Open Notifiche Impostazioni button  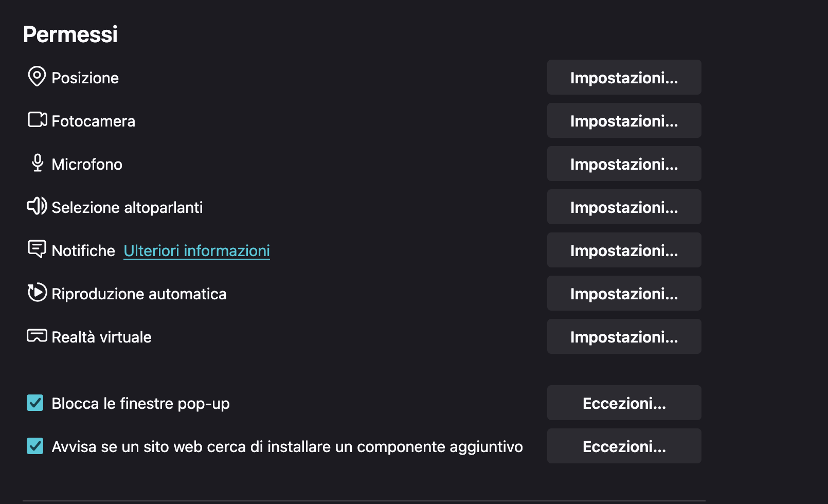click(624, 250)
